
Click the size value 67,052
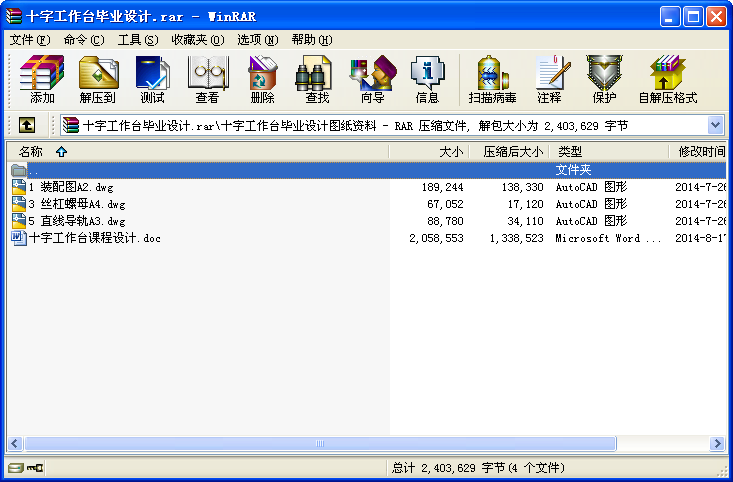[445, 204]
